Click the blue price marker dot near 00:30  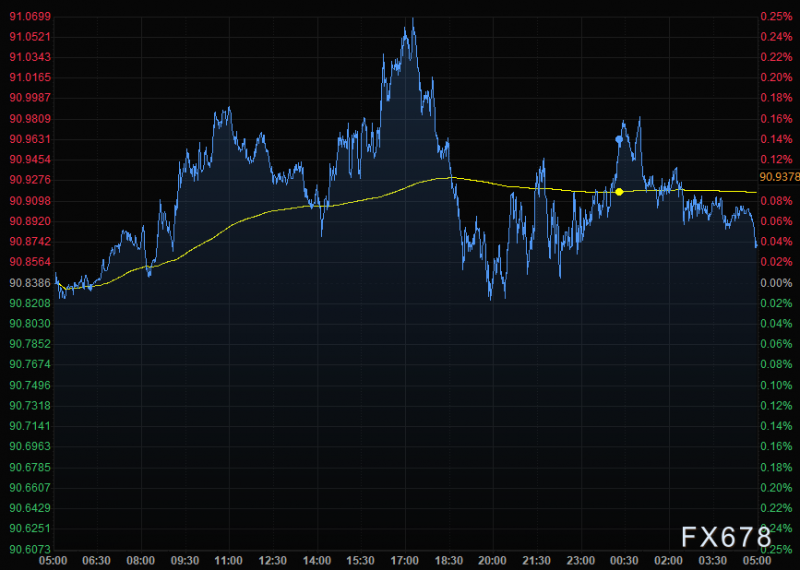coord(619,139)
